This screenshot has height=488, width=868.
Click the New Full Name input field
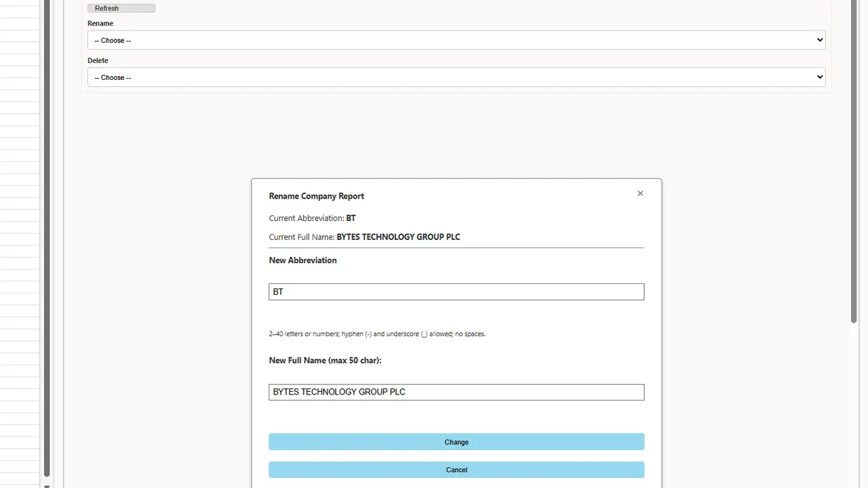456,392
